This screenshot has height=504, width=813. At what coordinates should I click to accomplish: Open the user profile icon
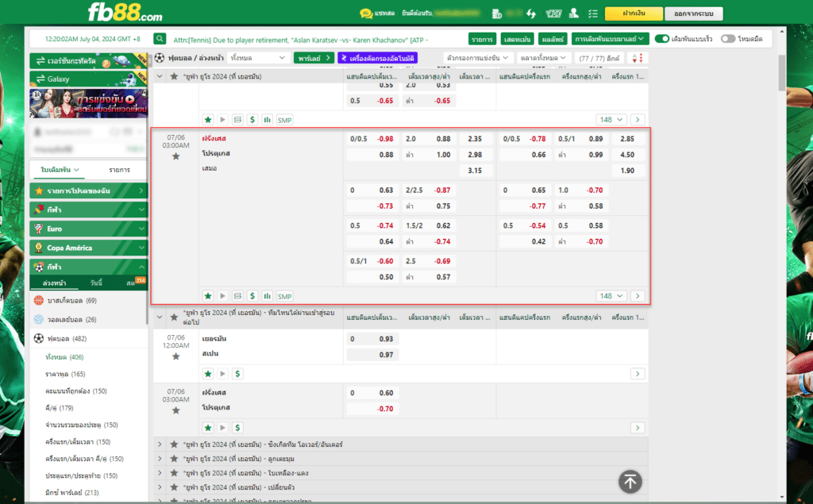[573, 13]
